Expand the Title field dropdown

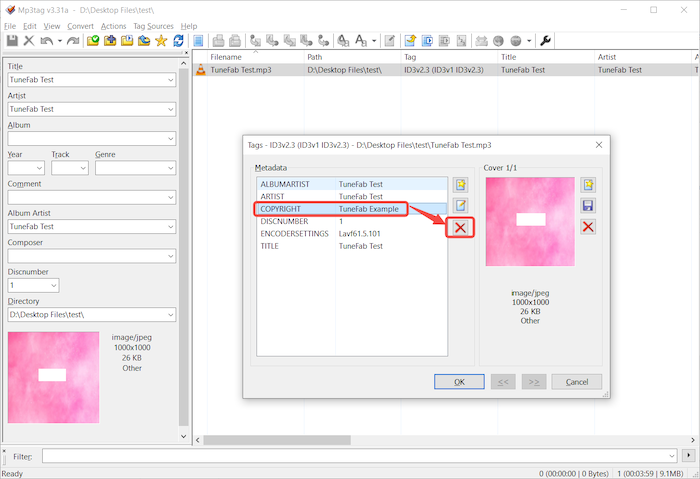[x=171, y=80]
